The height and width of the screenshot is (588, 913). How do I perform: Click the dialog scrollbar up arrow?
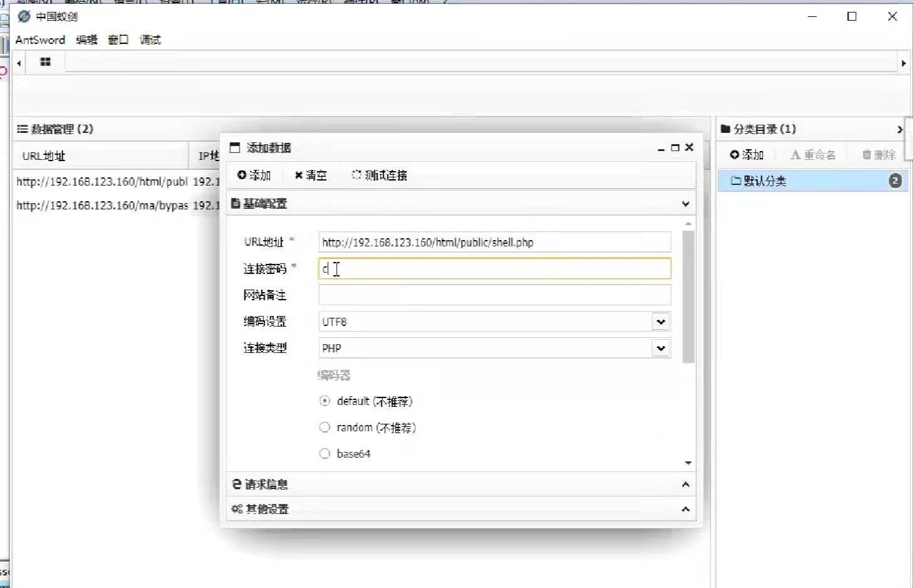[688, 224]
